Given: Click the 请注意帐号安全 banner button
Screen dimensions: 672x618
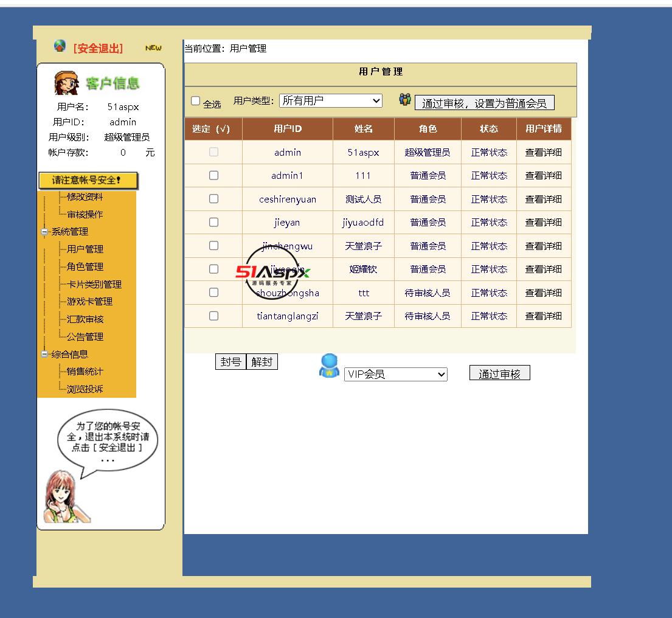Looking at the screenshot, I should point(88,181).
